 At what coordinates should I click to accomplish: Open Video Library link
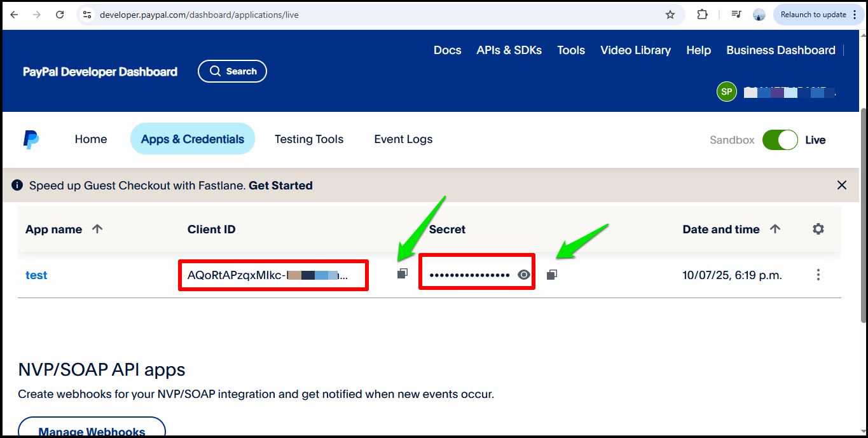click(636, 50)
